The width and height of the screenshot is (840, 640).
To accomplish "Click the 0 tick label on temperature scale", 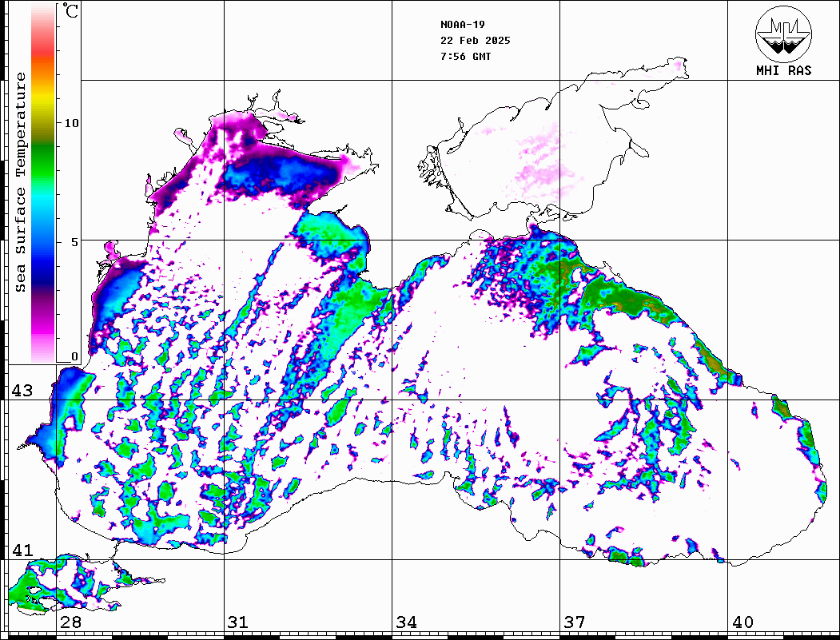I will pyautogui.click(x=74, y=356).
